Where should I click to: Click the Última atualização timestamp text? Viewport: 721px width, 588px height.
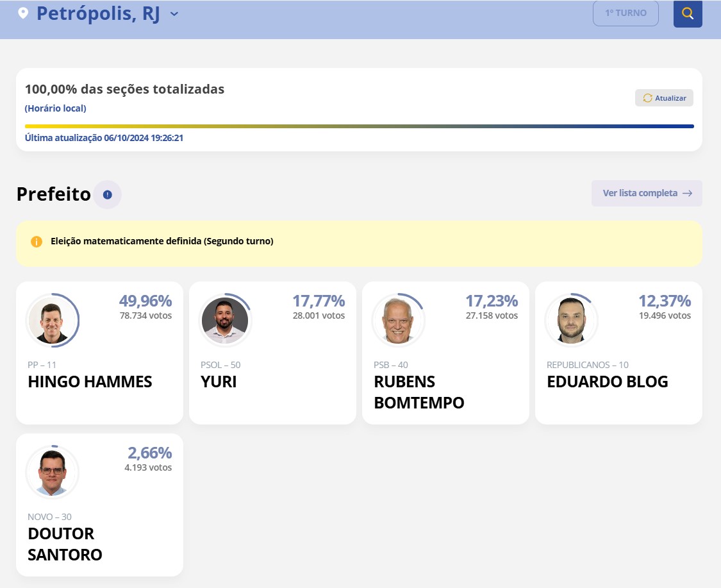103,137
